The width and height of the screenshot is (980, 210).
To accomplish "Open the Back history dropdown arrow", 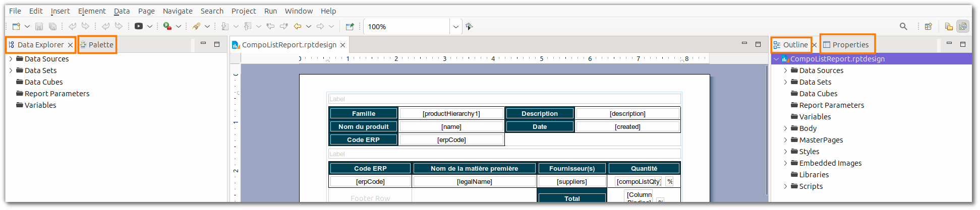I will click(x=309, y=27).
